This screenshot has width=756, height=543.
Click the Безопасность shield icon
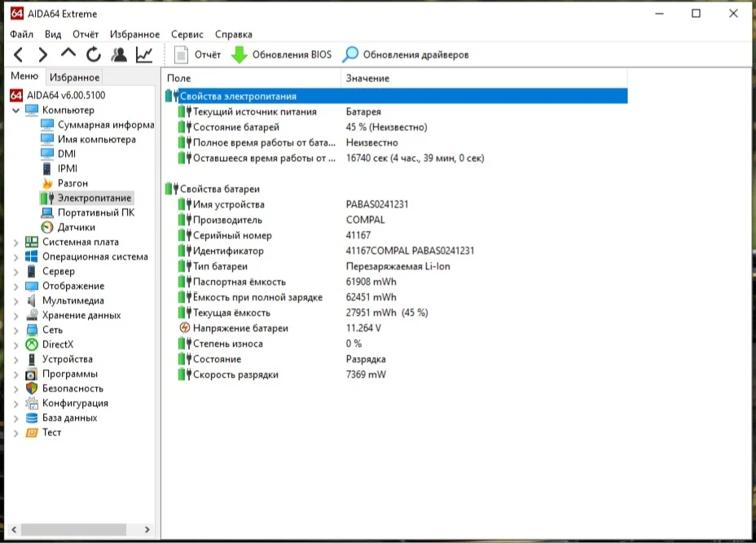pos(32,388)
